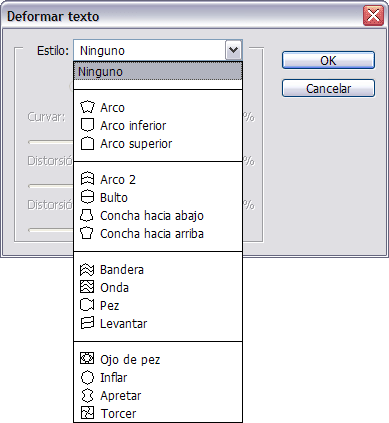
Task: Confirm with the OK button
Action: coord(328,60)
